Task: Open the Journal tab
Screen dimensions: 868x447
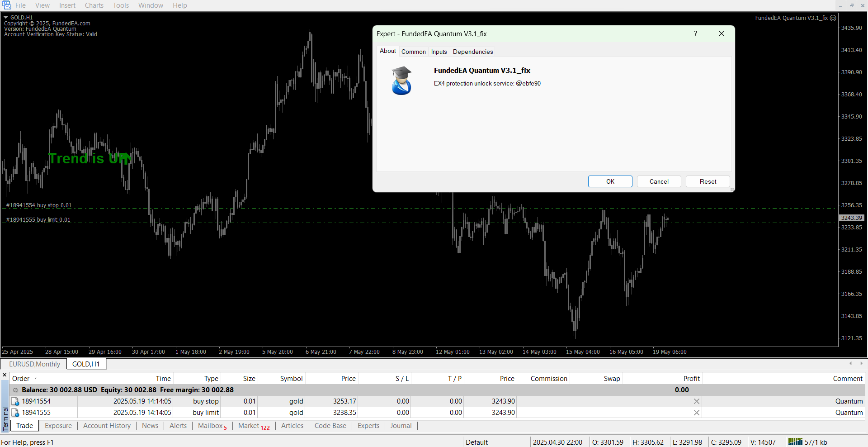Action: [x=401, y=426]
